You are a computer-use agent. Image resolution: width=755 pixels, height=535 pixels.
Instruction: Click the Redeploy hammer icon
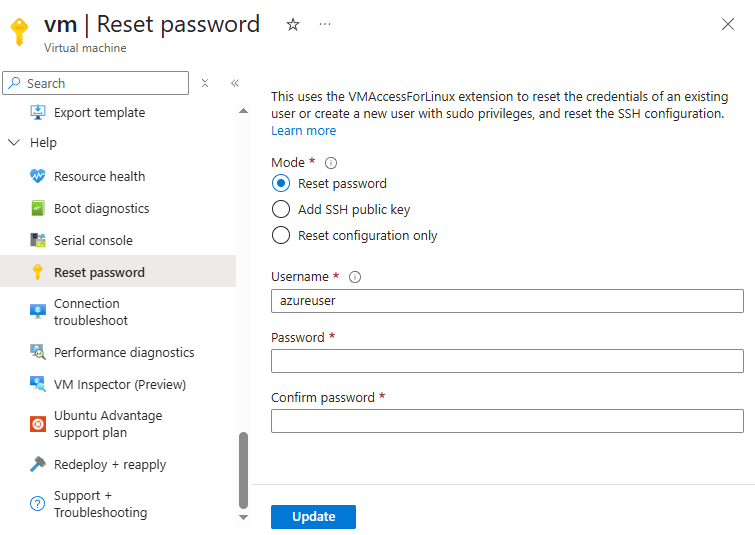coord(38,464)
